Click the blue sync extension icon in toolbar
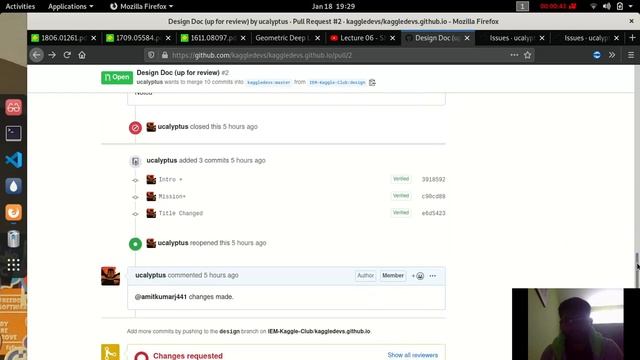This screenshot has width=640, height=360. coord(597,55)
